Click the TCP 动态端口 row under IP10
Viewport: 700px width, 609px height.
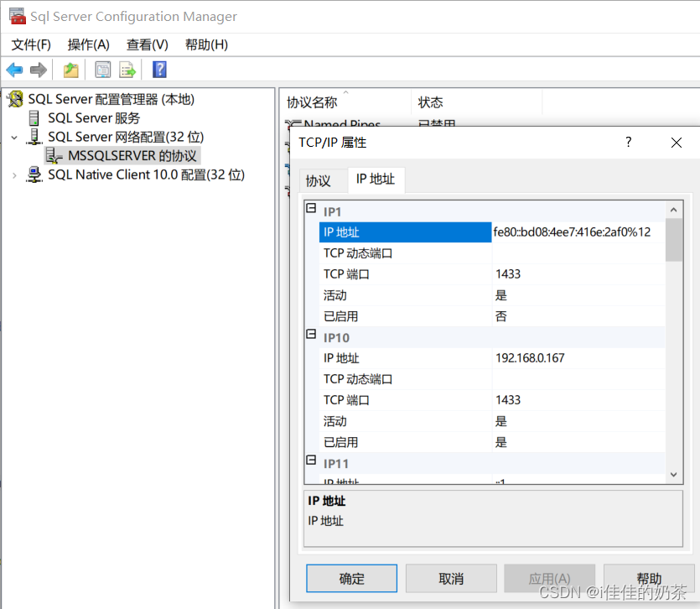(492, 379)
